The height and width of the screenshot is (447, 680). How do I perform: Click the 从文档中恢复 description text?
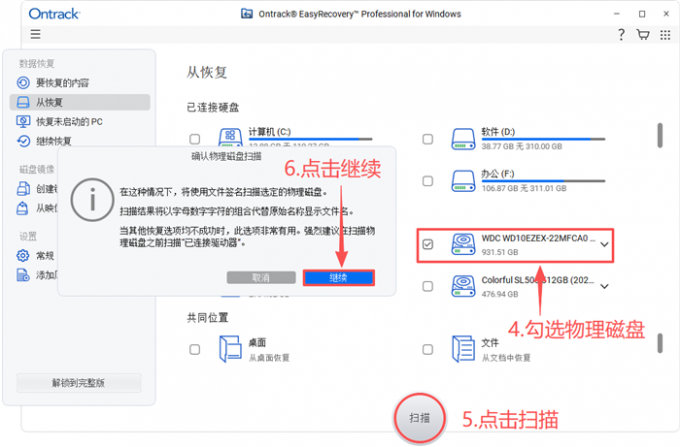click(x=506, y=358)
